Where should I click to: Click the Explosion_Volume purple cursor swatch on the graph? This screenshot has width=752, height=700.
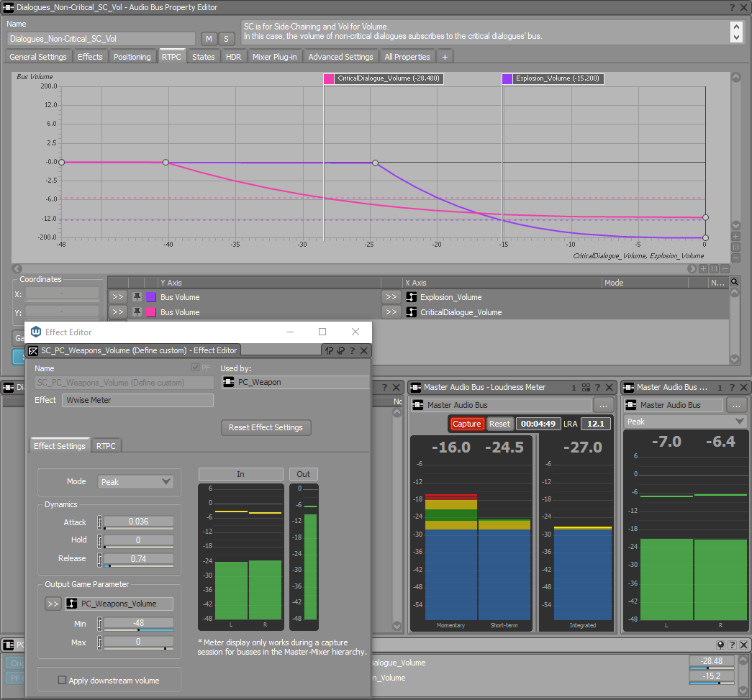click(x=507, y=78)
